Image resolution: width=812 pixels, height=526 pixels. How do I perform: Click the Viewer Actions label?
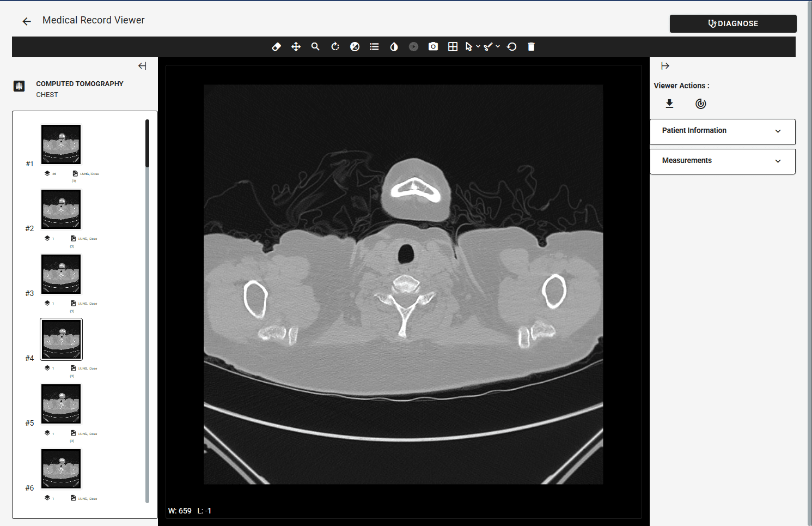click(x=681, y=86)
